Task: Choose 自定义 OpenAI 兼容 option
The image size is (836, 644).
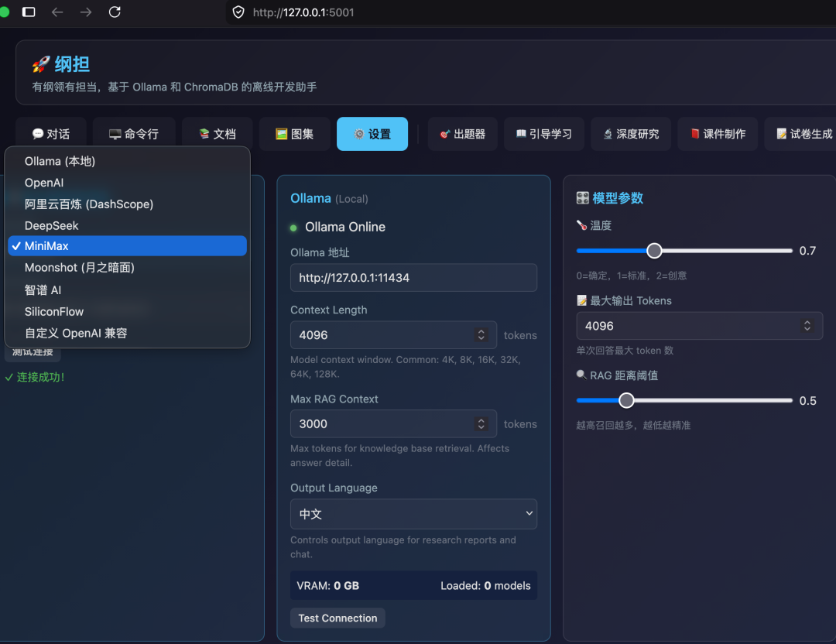Action: tap(128, 333)
